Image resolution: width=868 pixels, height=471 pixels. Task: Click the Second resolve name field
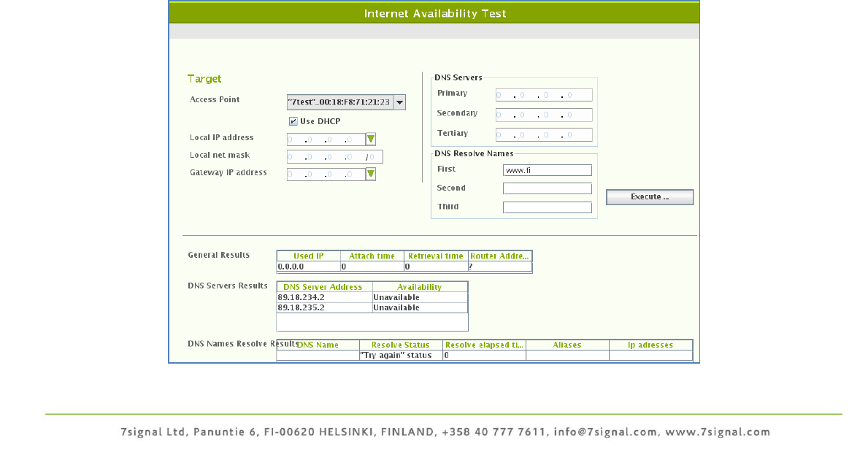click(x=548, y=188)
